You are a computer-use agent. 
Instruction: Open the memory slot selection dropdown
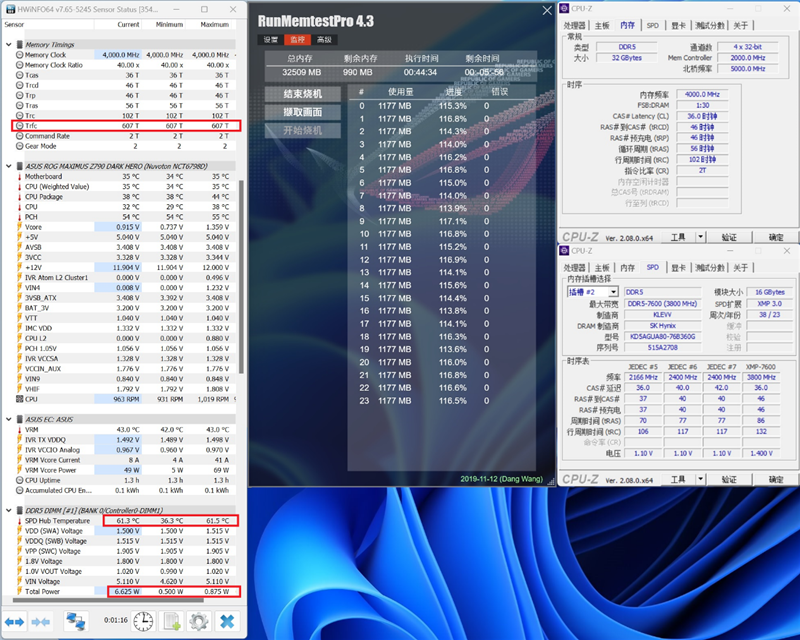(613, 292)
